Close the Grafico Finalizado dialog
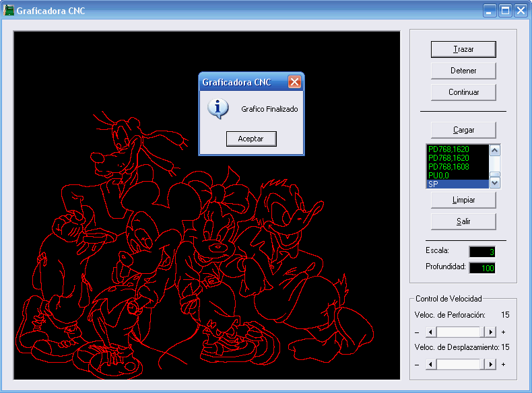 (x=294, y=82)
